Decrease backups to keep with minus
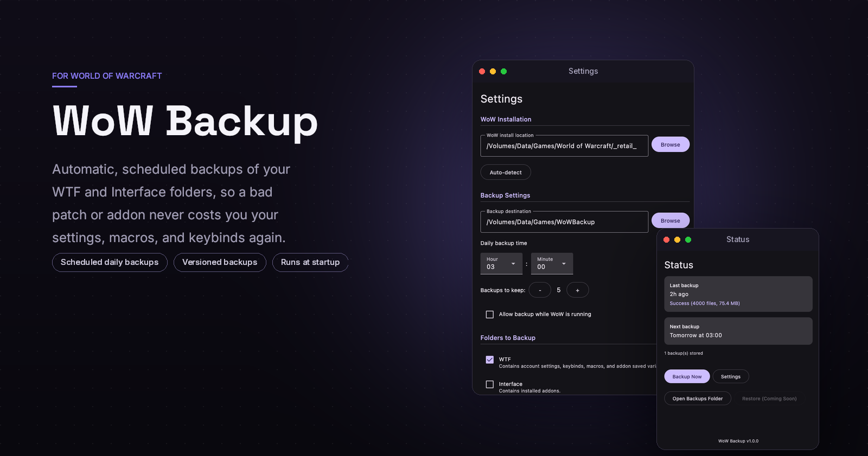868x456 pixels. [540, 290]
